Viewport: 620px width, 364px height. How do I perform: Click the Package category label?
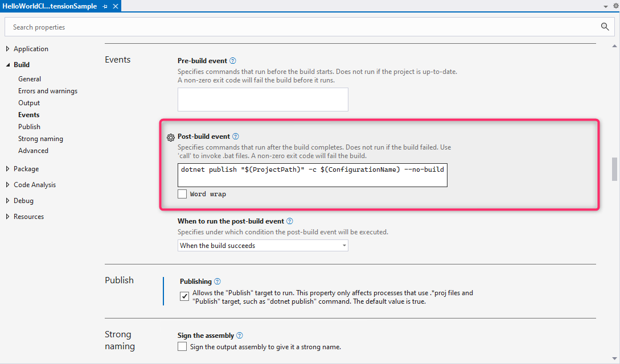(x=26, y=169)
